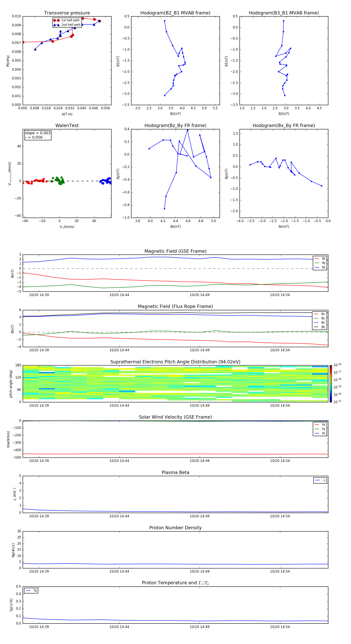Click the 'Vsw(km/s)' axis label
This screenshot has height=644, width=351.
click(8, 439)
